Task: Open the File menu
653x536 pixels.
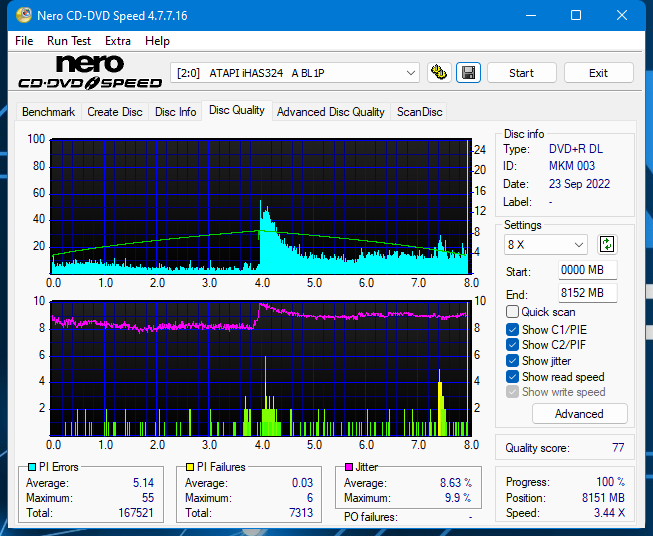Action: pyautogui.click(x=24, y=41)
